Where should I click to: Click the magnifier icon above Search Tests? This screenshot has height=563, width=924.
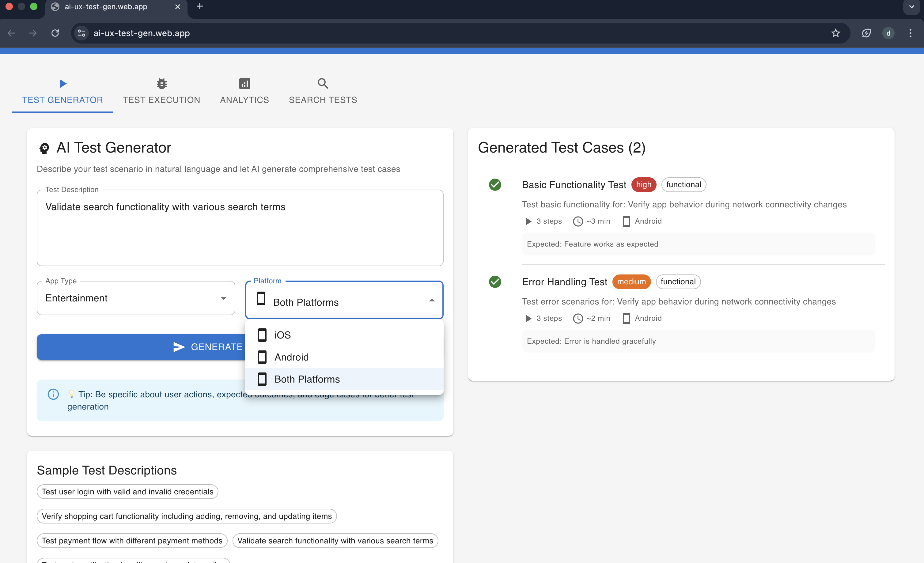323,83
